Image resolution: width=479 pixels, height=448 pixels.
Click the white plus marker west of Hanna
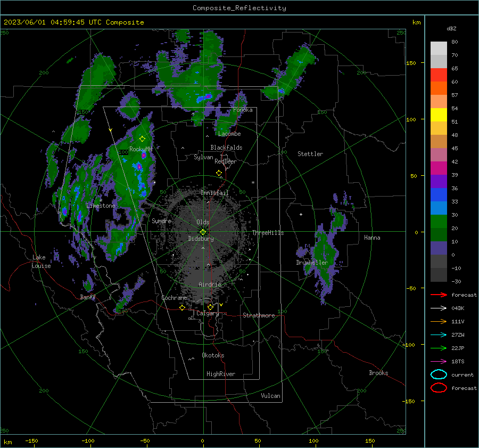tap(301, 214)
